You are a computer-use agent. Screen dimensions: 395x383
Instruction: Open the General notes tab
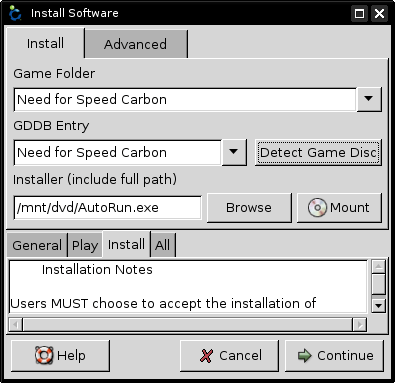(37, 245)
